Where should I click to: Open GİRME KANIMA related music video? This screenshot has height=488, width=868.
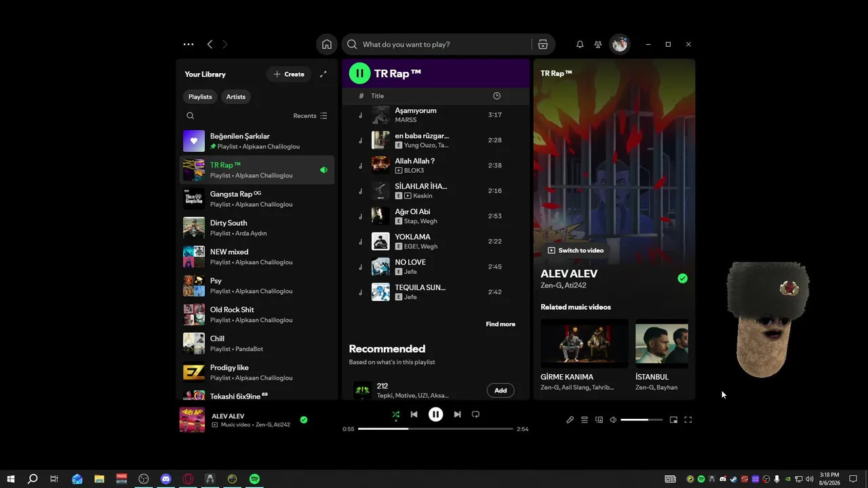(x=585, y=355)
